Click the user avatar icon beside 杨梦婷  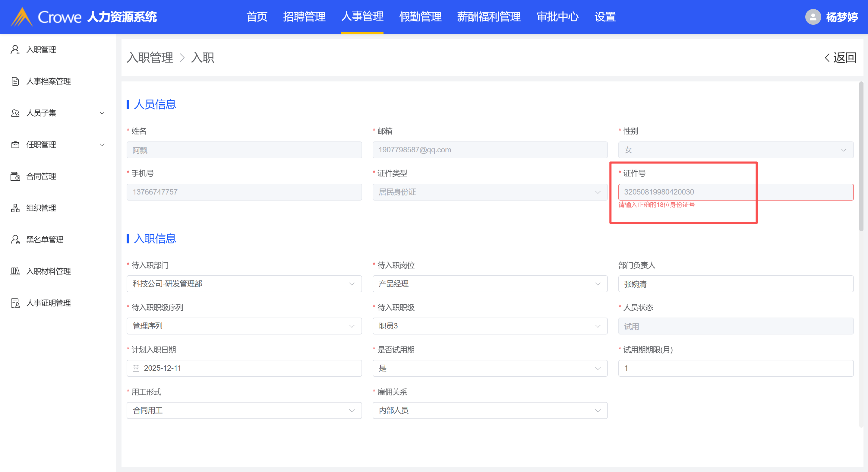[x=813, y=17]
